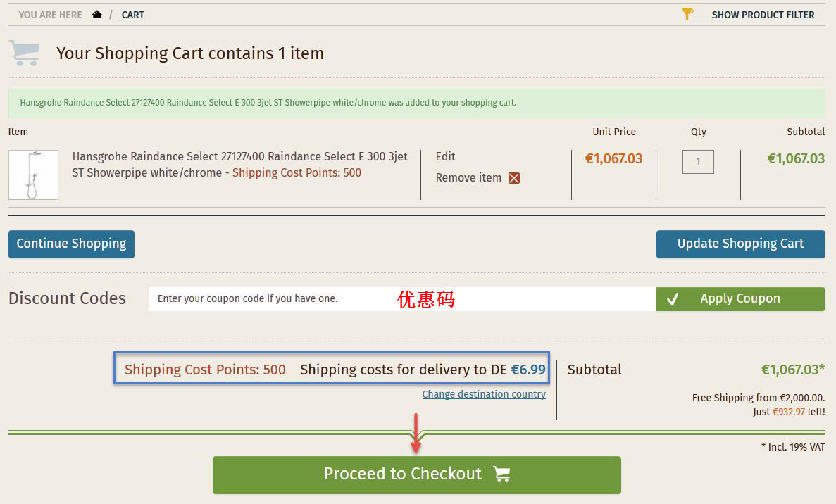Click the Apply Coupon button
This screenshot has height=504, width=836.
pyautogui.click(x=740, y=299)
